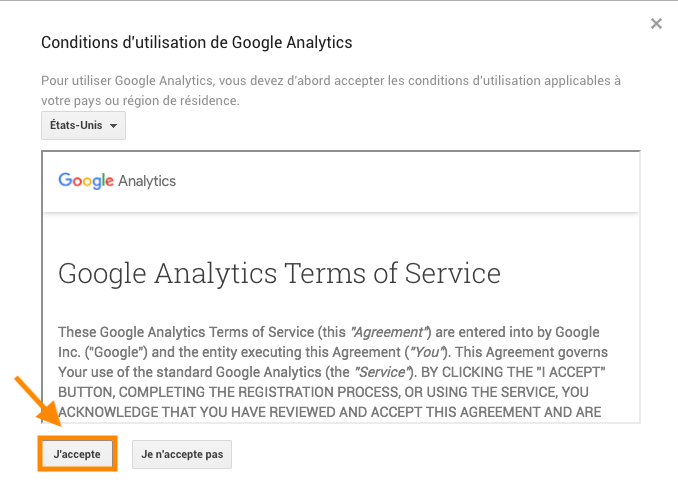Click the white header bar of terms frame
Image resolution: width=678 pixels, height=498 pixels.
pos(341,182)
